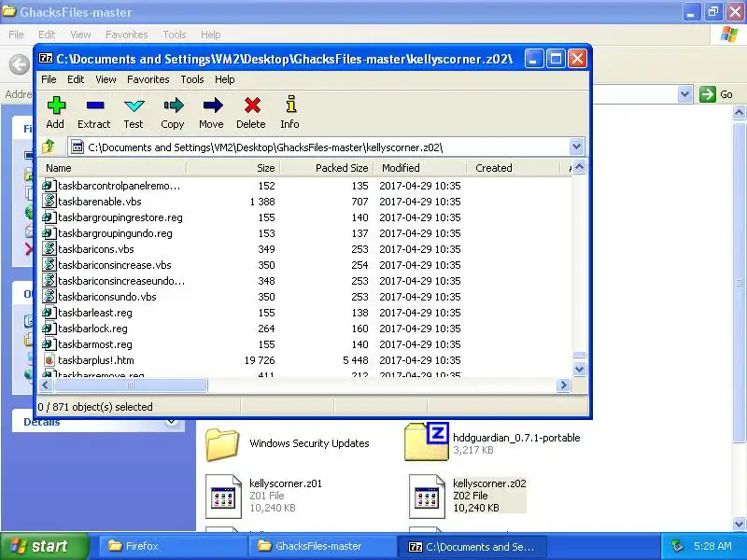Viewport: 747px width, 560px height.
Task: Open the File menu in 7-Zip
Action: pos(49,79)
